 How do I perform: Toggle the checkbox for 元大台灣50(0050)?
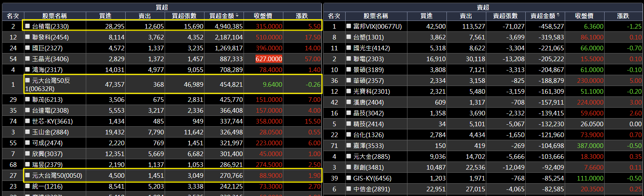click(x=27, y=175)
